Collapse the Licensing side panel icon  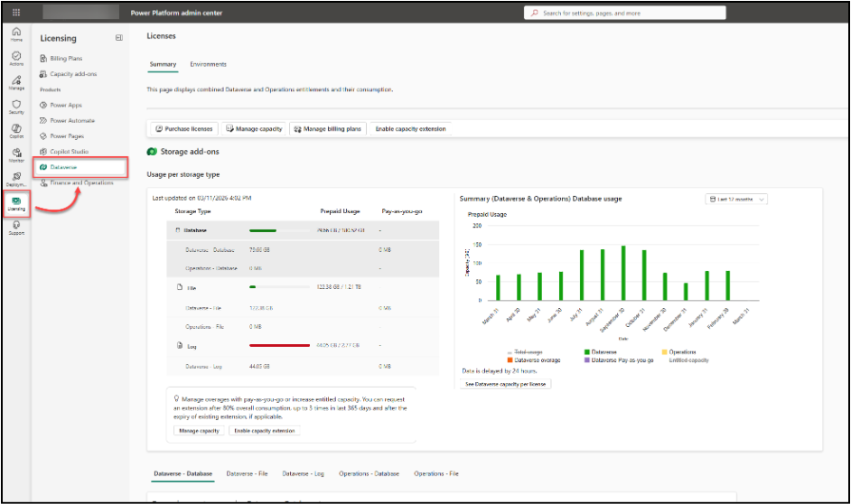(118, 38)
